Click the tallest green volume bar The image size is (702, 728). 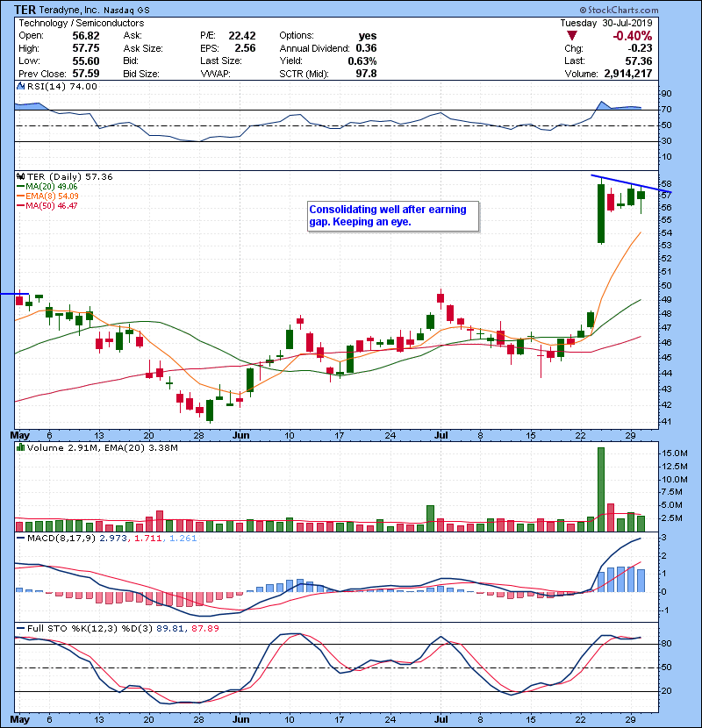(x=601, y=489)
